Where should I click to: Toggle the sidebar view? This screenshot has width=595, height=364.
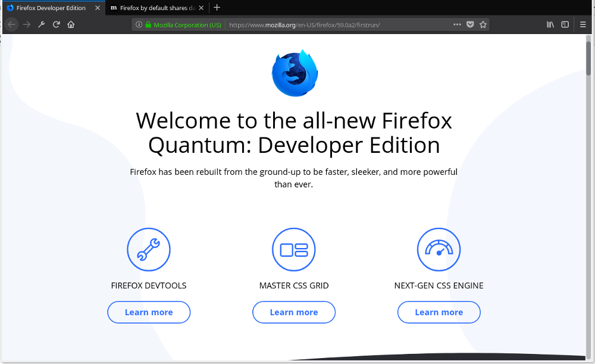pyautogui.click(x=565, y=24)
